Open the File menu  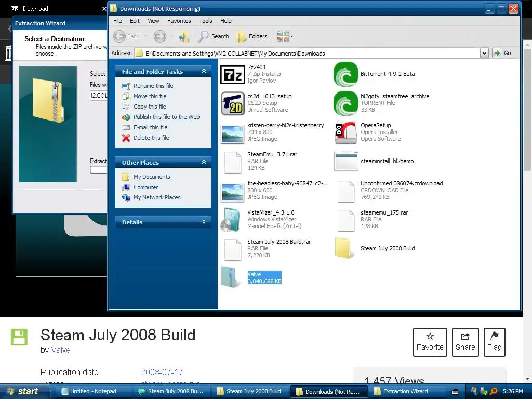117,21
